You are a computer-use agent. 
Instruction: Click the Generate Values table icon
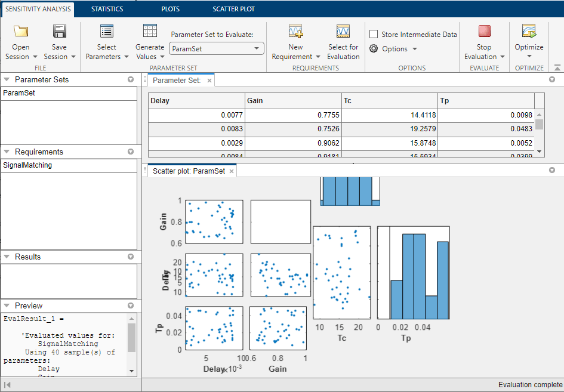150,31
